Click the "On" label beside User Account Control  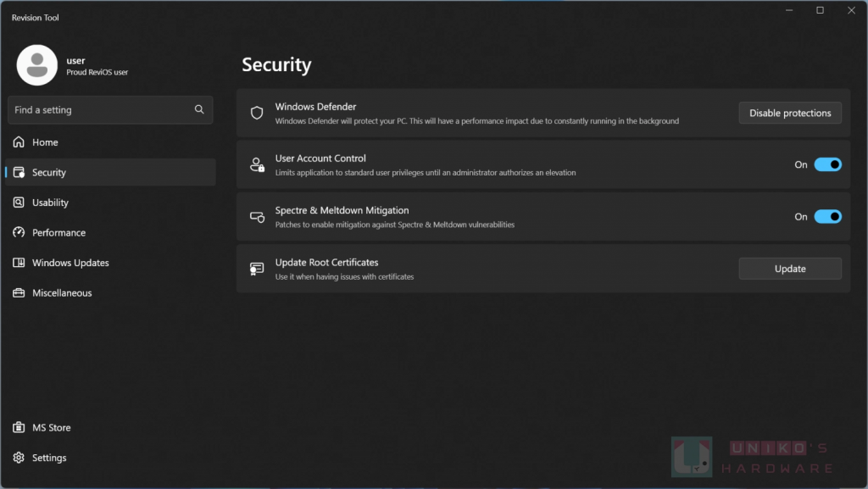pyautogui.click(x=801, y=165)
